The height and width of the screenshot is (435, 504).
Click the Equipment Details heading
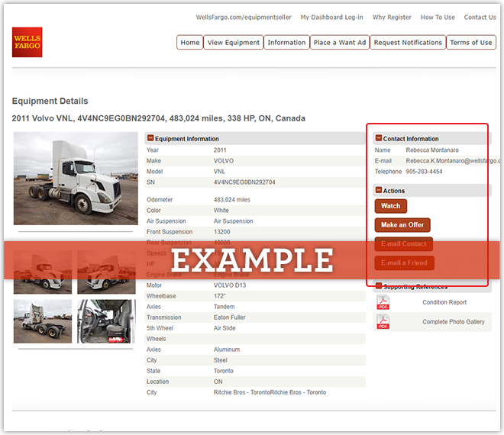tap(50, 101)
